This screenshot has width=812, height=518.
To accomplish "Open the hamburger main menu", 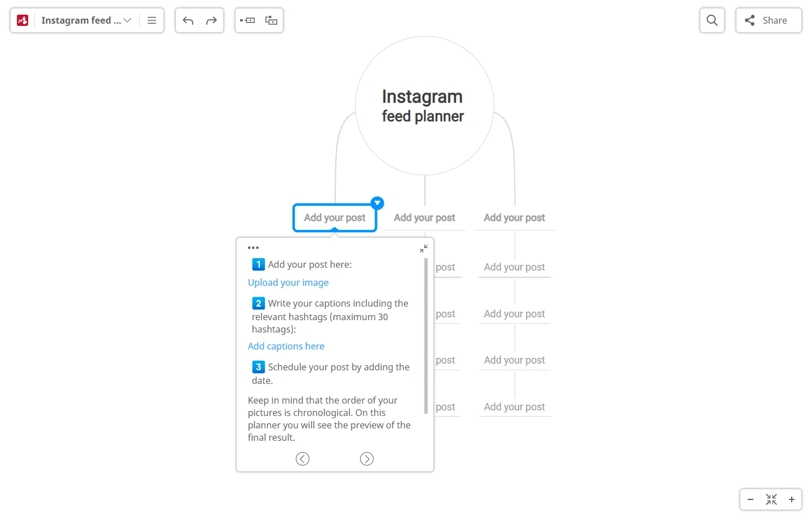I will tap(152, 20).
